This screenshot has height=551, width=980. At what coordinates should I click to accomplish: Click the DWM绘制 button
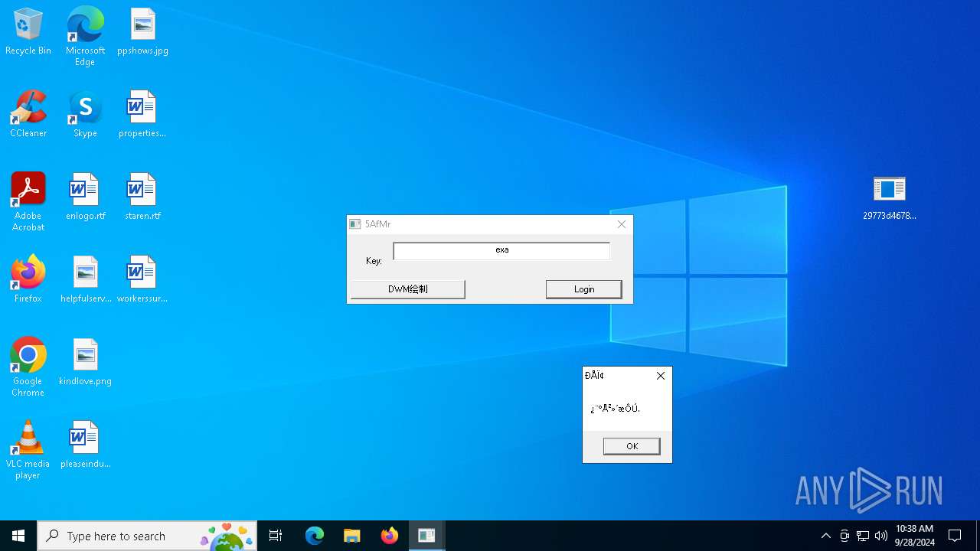[408, 289]
